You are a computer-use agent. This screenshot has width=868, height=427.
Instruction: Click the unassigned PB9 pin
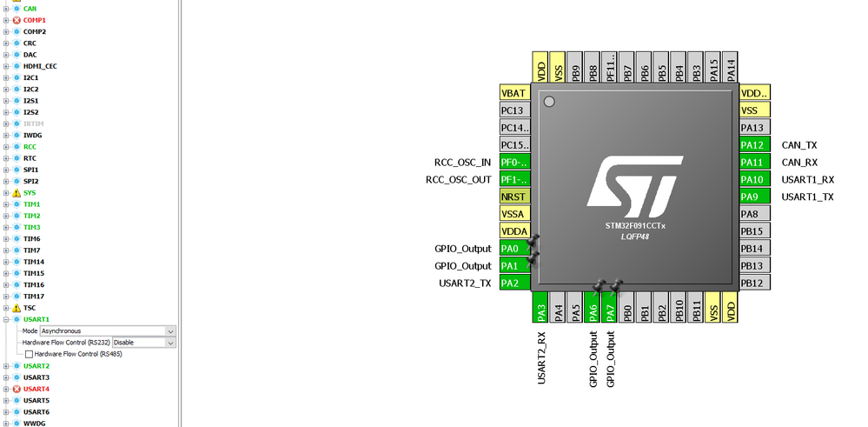pos(574,67)
